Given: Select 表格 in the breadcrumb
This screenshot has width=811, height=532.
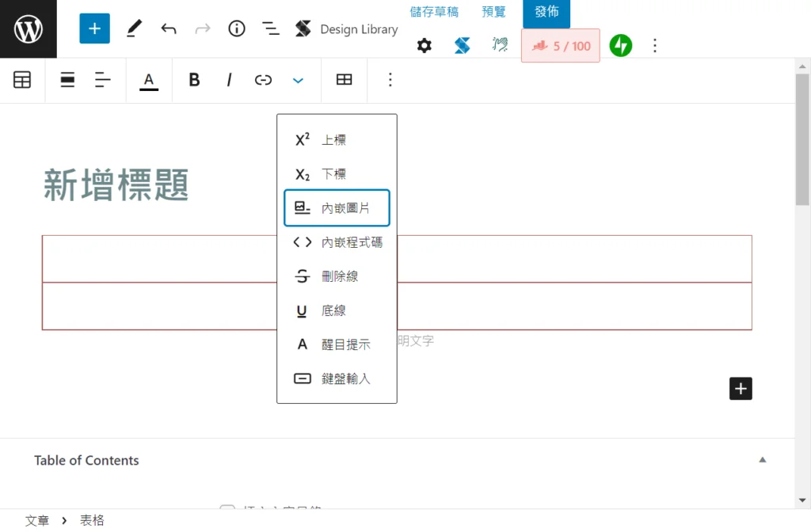Looking at the screenshot, I should (x=92, y=520).
